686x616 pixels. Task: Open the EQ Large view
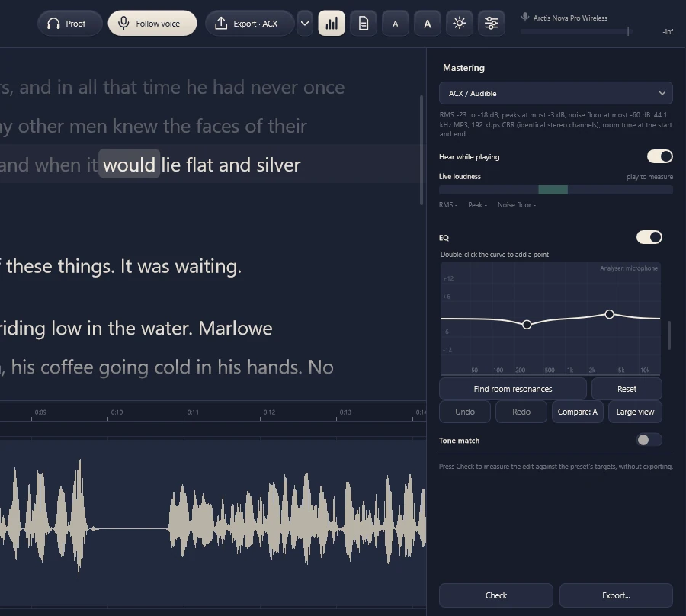click(635, 412)
